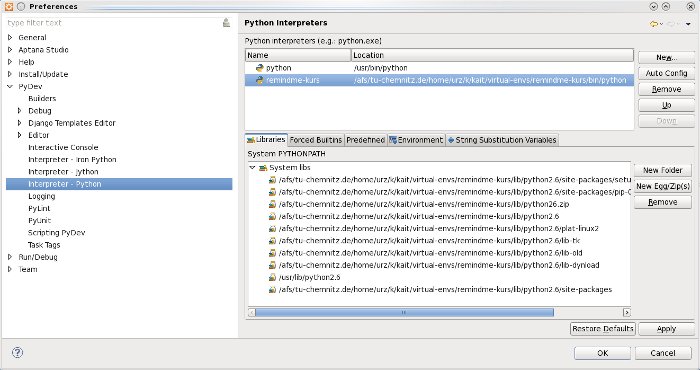
Task: Switch to the Forced Builtins tab
Action: [316, 140]
